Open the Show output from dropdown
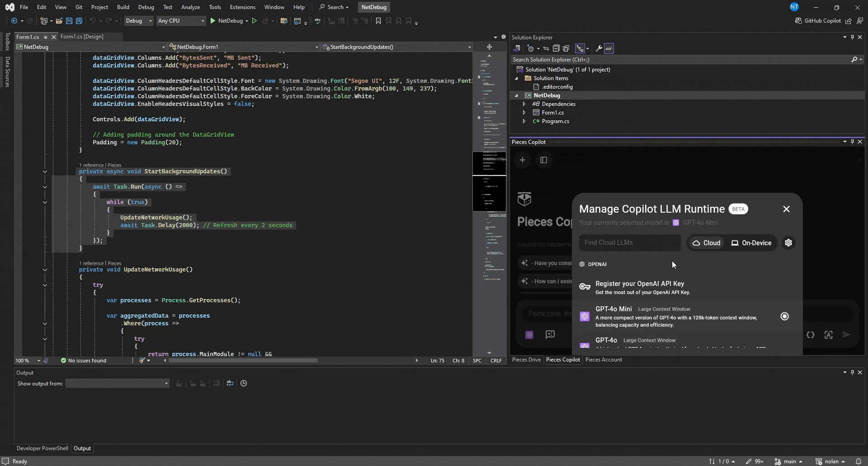This screenshot has width=868, height=466. click(118, 384)
